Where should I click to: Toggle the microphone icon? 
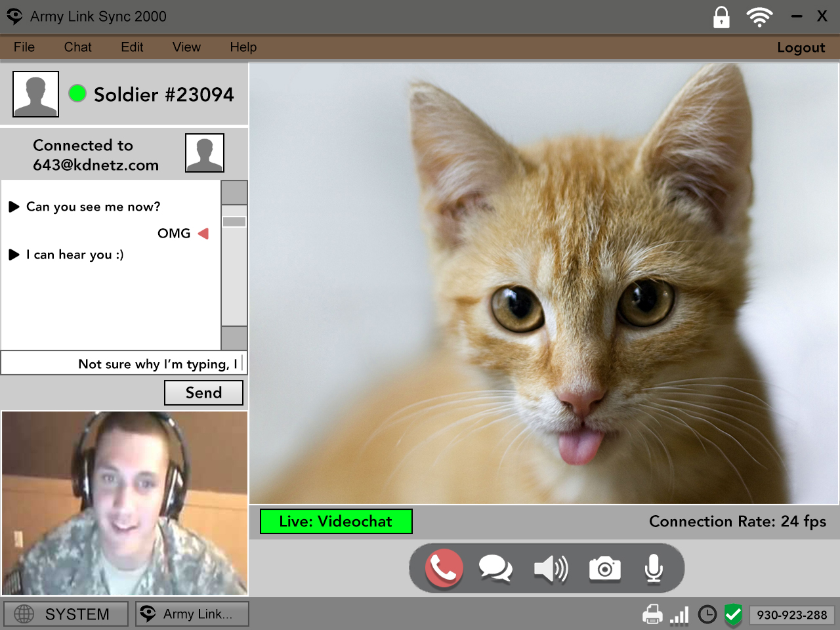click(654, 568)
